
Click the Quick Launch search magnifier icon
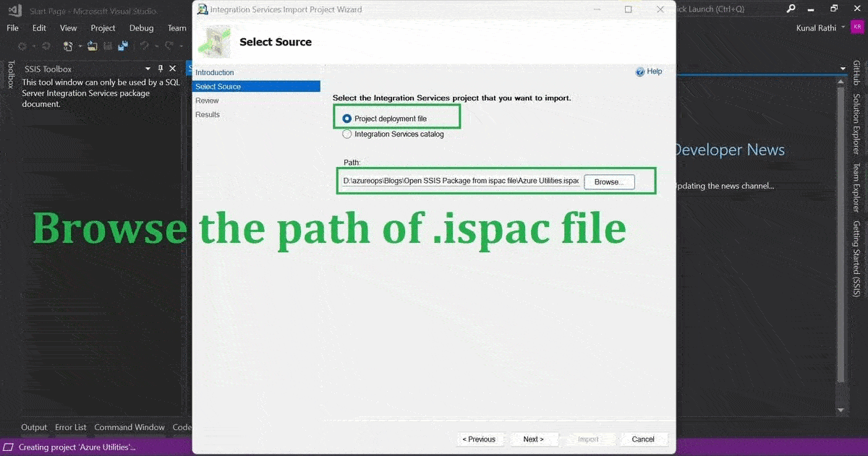click(791, 9)
